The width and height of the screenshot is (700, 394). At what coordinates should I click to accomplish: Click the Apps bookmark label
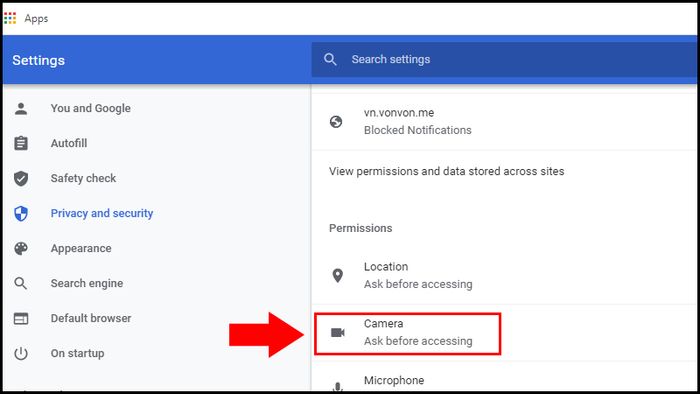[36, 19]
